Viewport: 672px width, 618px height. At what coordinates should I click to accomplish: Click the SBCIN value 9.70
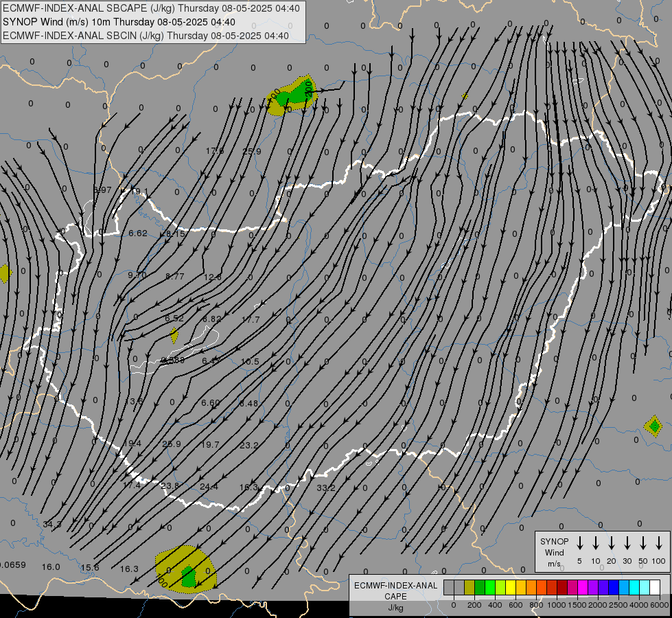tap(137, 275)
